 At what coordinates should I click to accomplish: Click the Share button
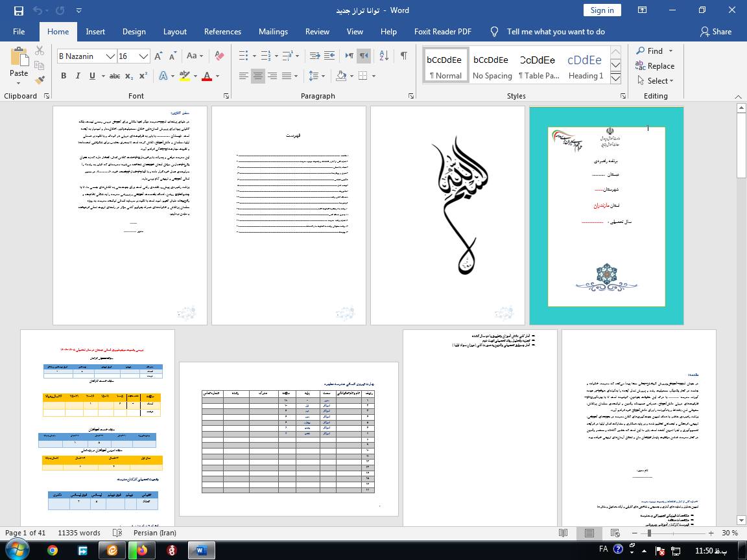[x=716, y=31]
